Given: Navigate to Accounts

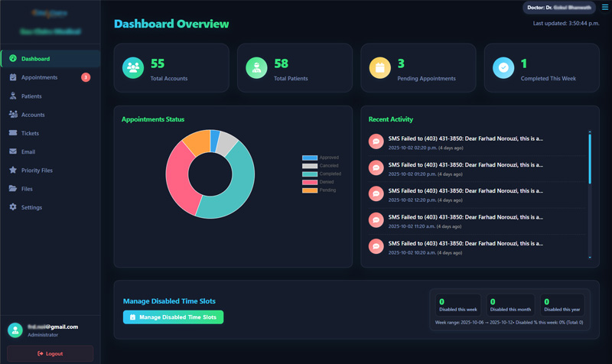Looking at the screenshot, I should point(50,114).
